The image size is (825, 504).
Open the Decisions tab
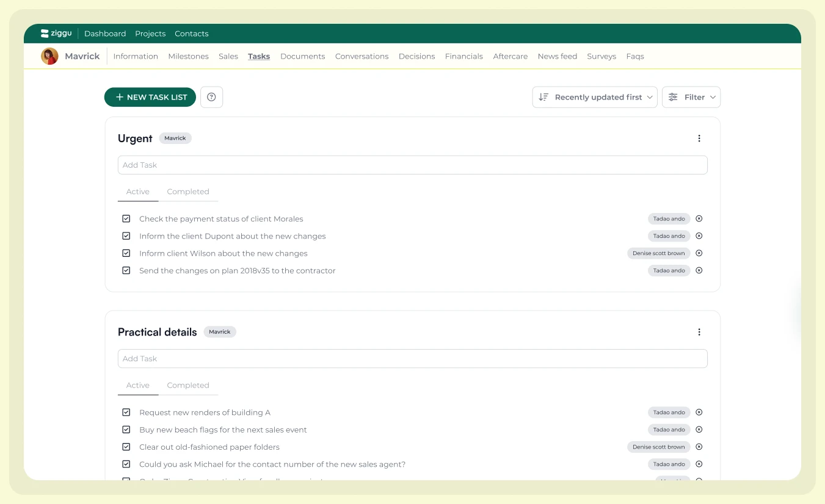click(x=416, y=56)
